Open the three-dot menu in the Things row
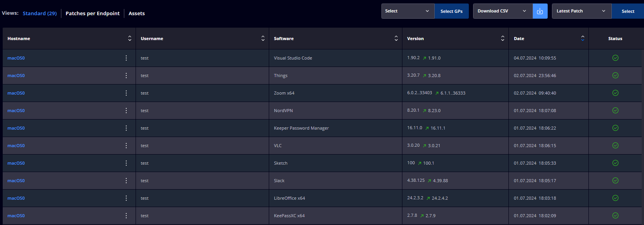The width and height of the screenshot is (644, 225). tap(126, 76)
